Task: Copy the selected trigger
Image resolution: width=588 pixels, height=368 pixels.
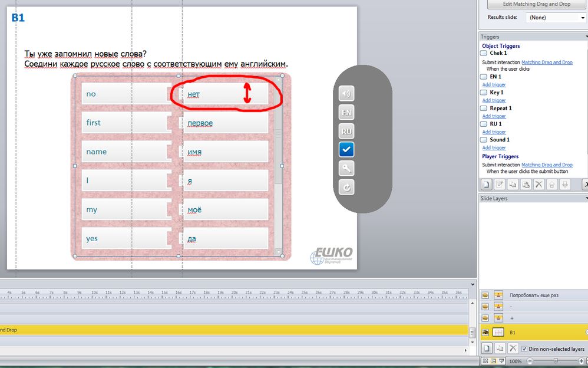Action: point(513,185)
